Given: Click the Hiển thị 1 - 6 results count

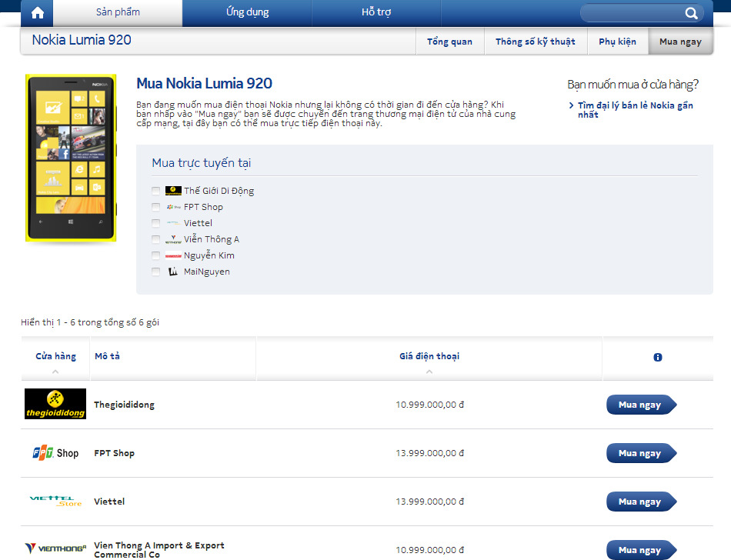Looking at the screenshot, I should 90,322.
